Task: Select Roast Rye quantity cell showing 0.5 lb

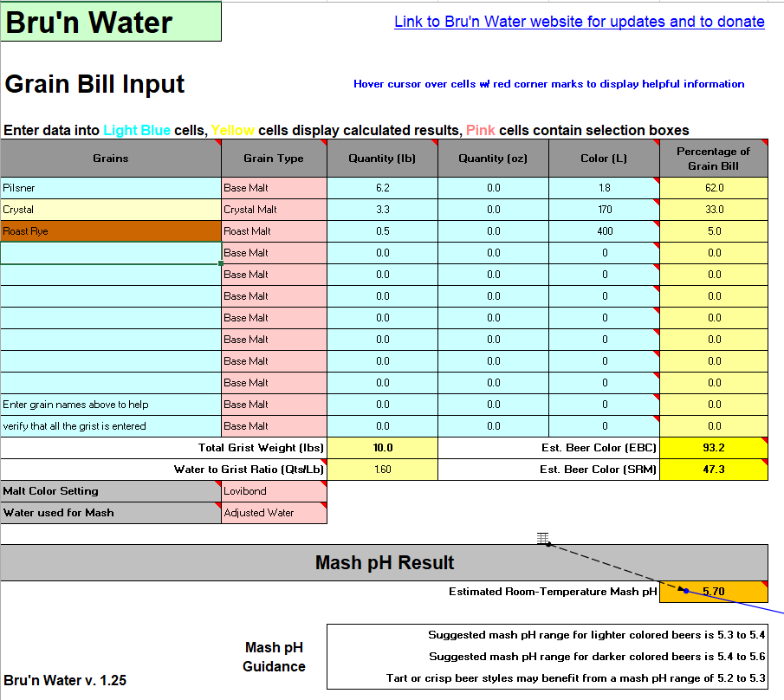Action: pos(383,231)
